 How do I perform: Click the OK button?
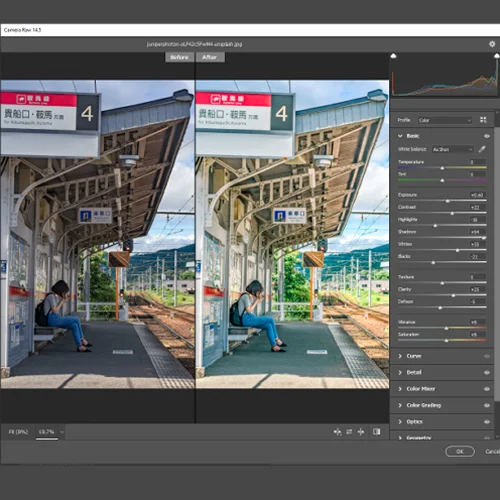pyautogui.click(x=460, y=451)
